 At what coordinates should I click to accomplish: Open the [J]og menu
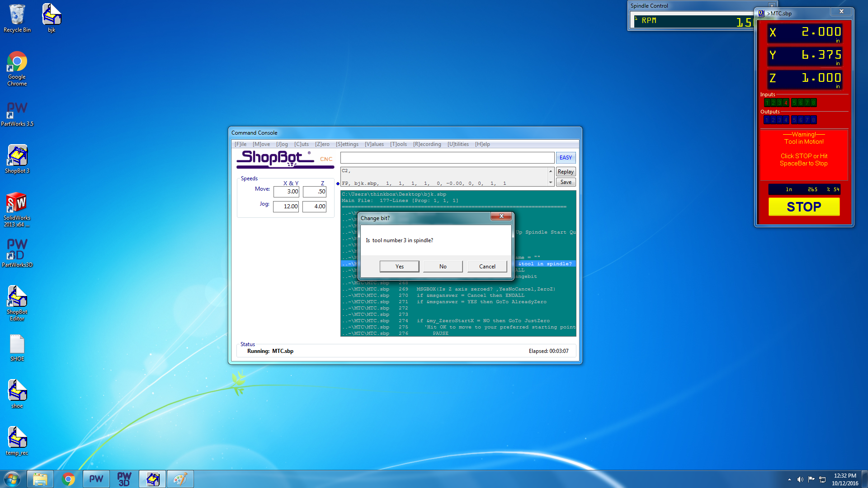click(x=282, y=144)
